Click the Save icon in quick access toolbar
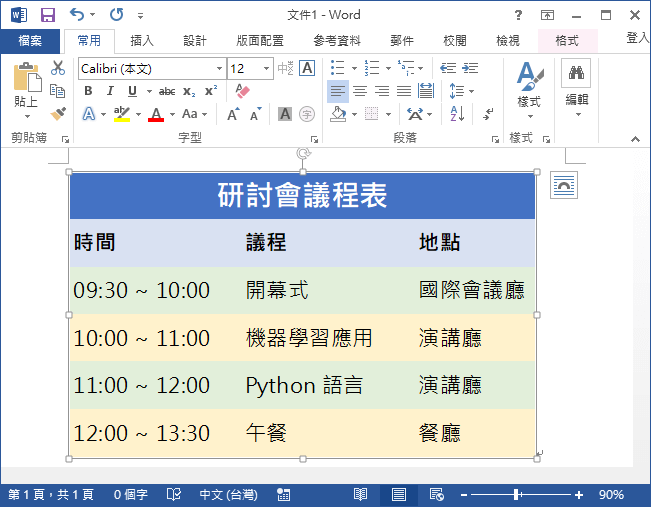651x507 pixels. click(x=48, y=15)
